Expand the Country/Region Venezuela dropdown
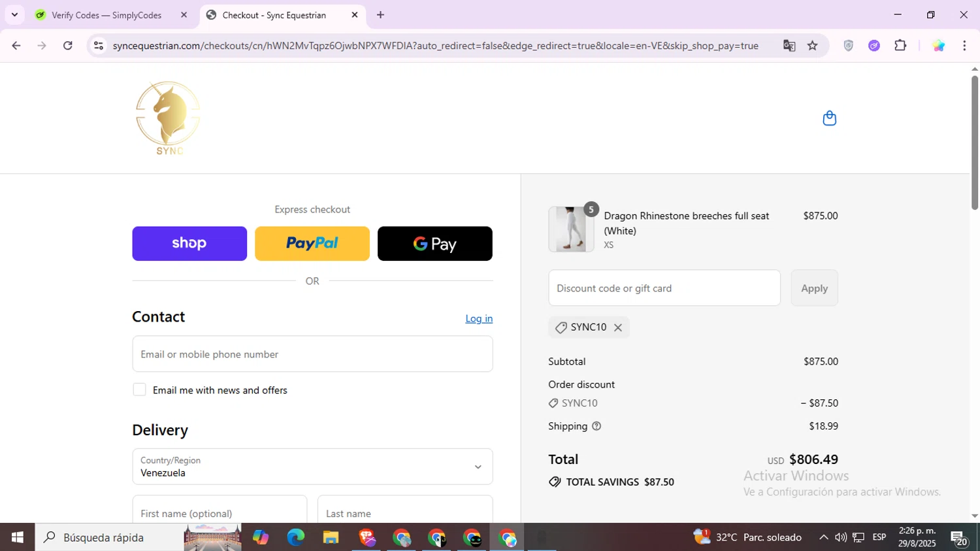This screenshot has width=980, height=551. click(312, 467)
